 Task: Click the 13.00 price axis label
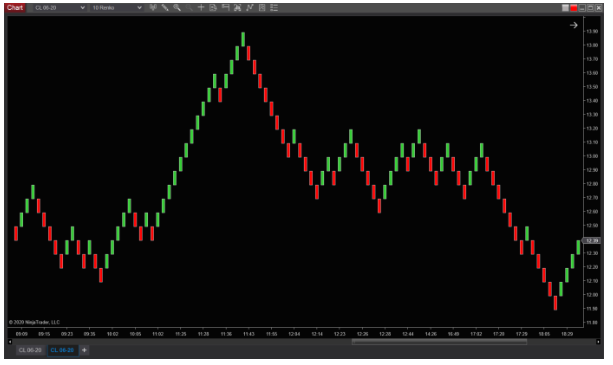[592, 156]
